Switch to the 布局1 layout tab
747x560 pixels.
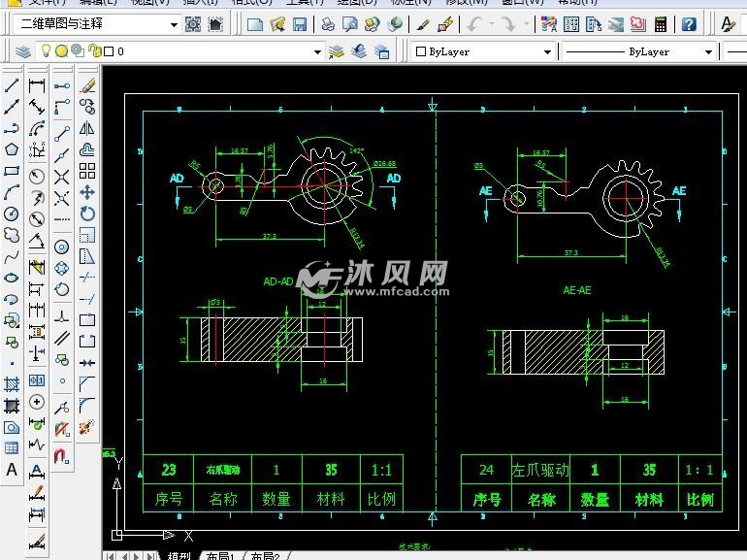tap(220, 556)
